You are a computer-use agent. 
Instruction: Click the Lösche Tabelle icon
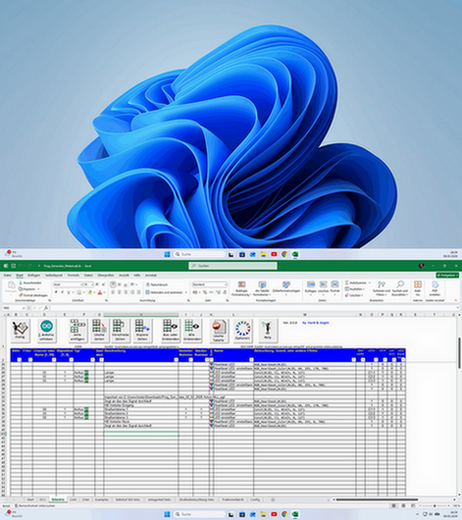[x=219, y=330]
